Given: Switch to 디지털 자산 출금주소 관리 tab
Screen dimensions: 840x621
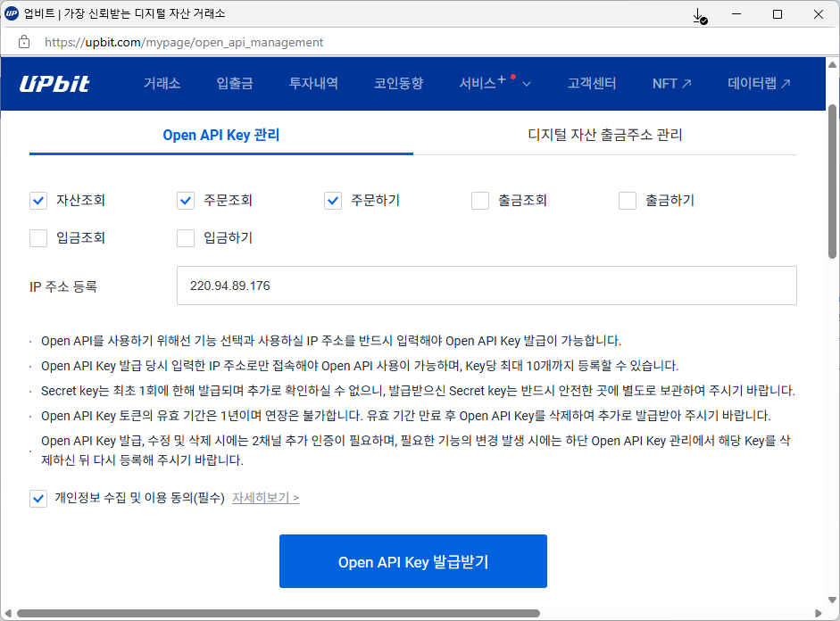Looking at the screenshot, I should click(605, 136).
